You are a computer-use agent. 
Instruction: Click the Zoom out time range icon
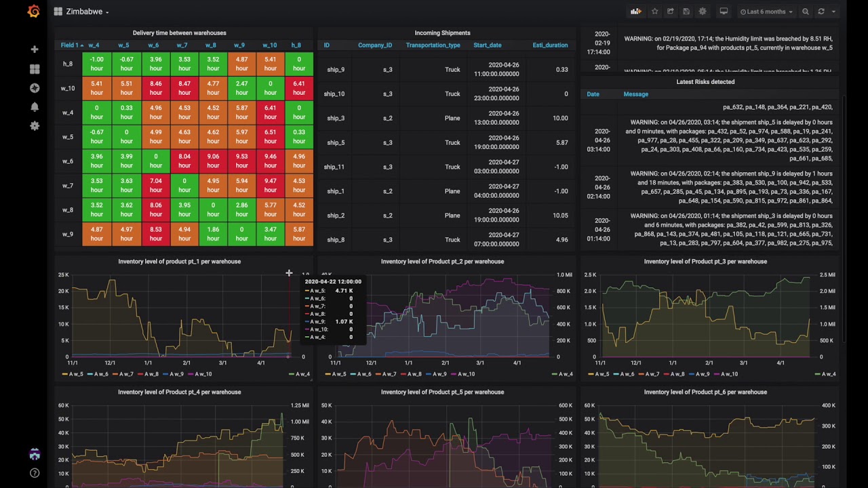point(806,12)
